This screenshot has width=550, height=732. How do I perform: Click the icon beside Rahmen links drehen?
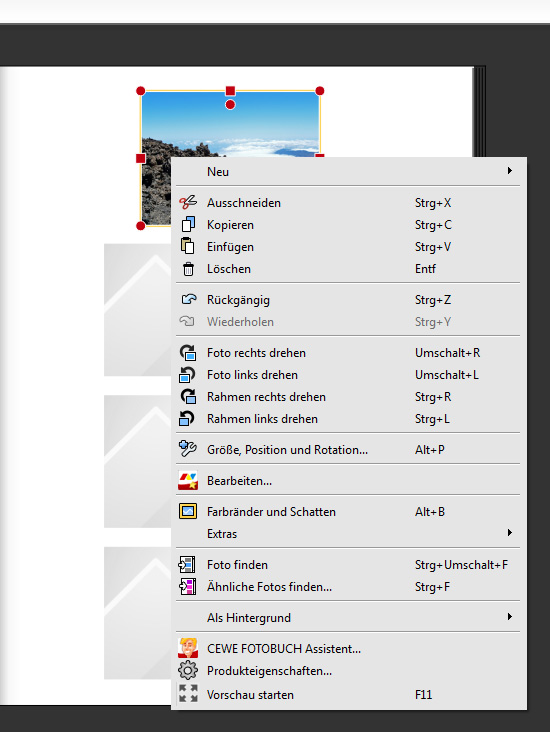[x=187, y=419]
